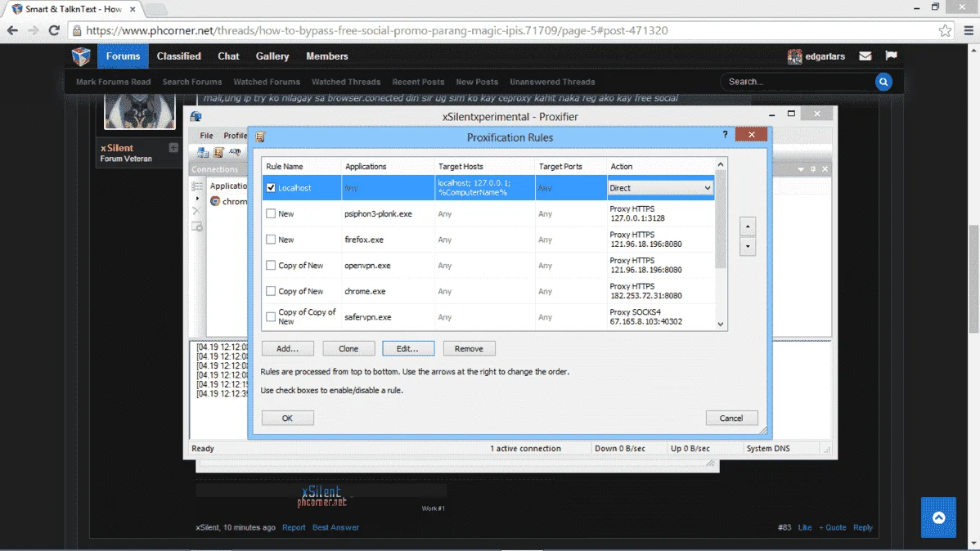This screenshot has height=551, width=980.
Task: Click the blue search magnifier button
Action: coord(883,82)
